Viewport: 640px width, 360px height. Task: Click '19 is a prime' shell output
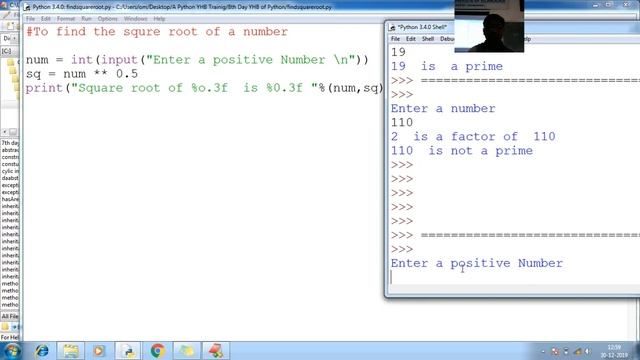447,67
